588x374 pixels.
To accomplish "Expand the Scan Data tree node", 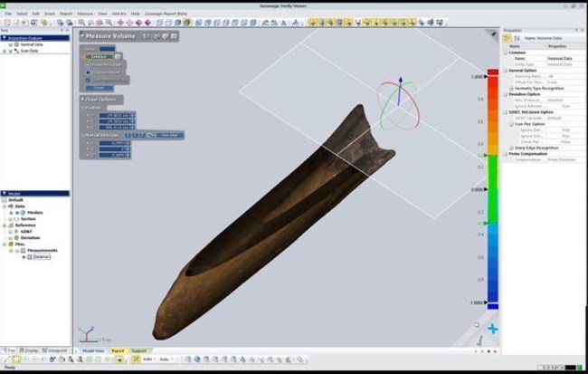I will pos(4,51).
